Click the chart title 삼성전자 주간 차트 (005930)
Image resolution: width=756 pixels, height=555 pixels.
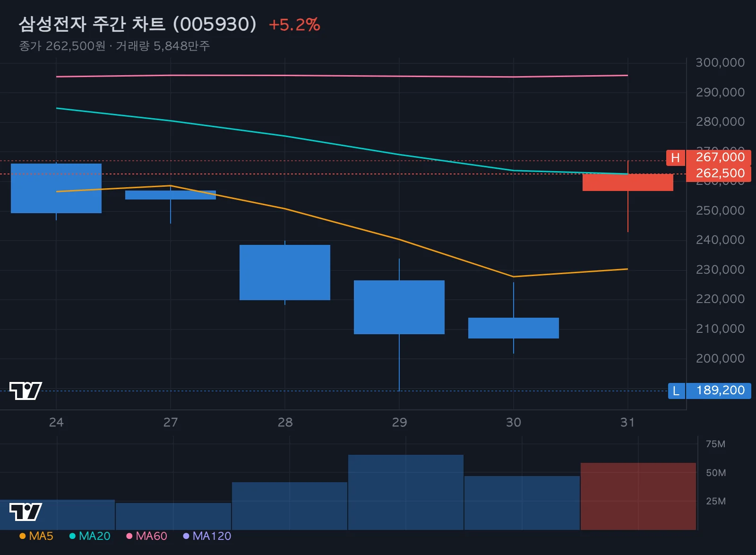click(137, 24)
